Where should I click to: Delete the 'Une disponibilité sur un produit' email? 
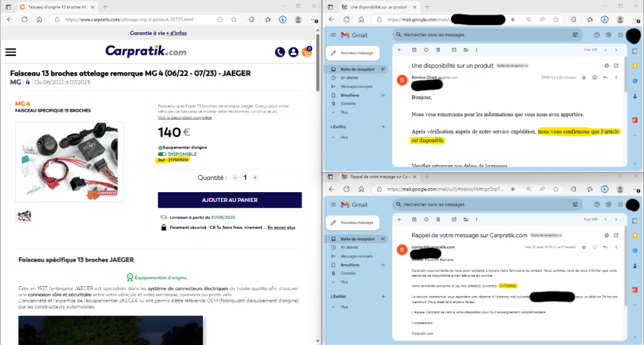pos(438,50)
